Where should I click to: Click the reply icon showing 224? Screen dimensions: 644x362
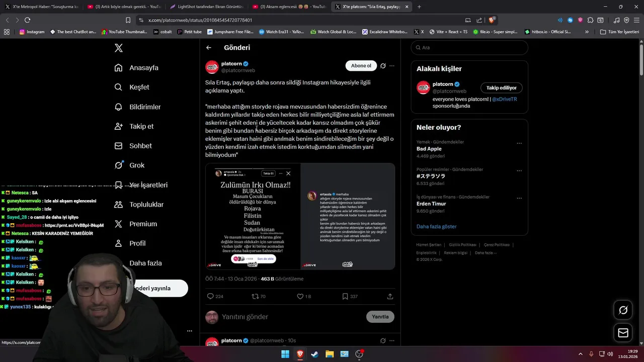pos(215,297)
